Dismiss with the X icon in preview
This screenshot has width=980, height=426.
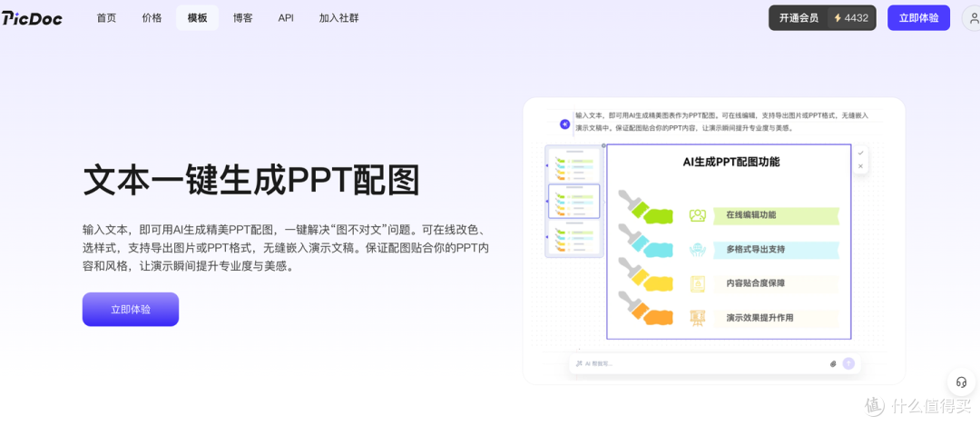[860, 166]
